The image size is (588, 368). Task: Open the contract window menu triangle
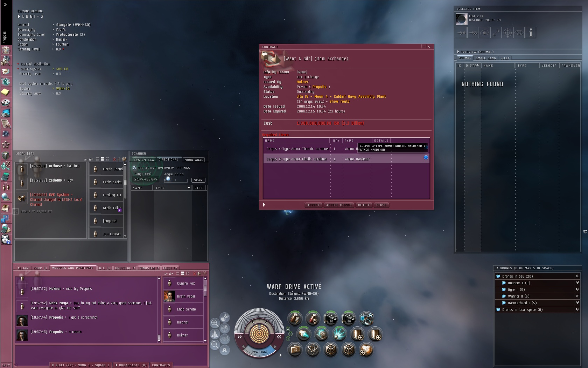point(264,205)
